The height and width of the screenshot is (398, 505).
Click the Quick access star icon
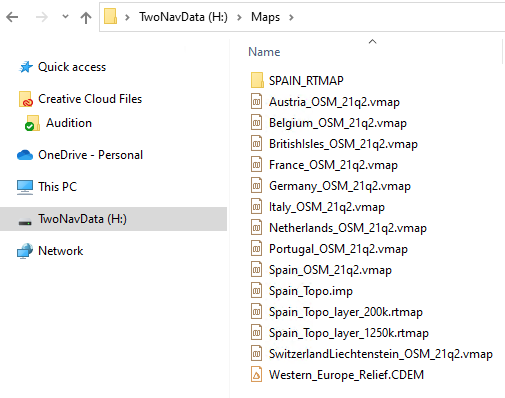pyautogui.click(x=26, y=67)
